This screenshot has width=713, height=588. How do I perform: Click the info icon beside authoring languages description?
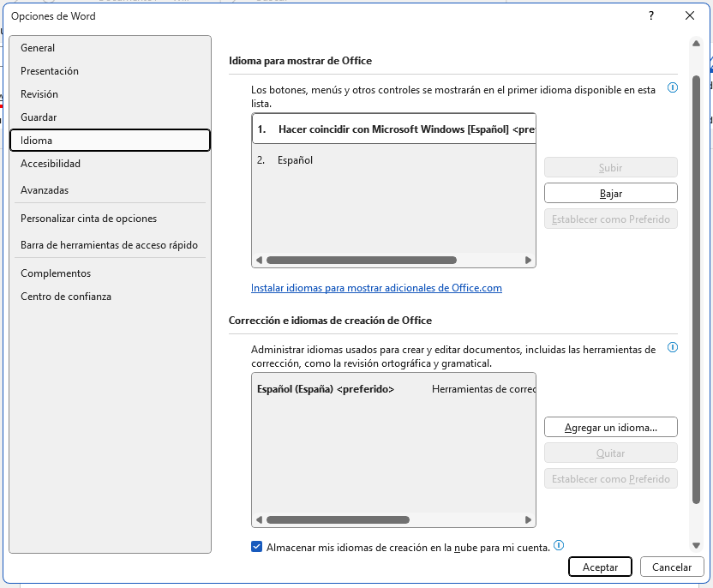pyautogui.click(x=673, y=347)
